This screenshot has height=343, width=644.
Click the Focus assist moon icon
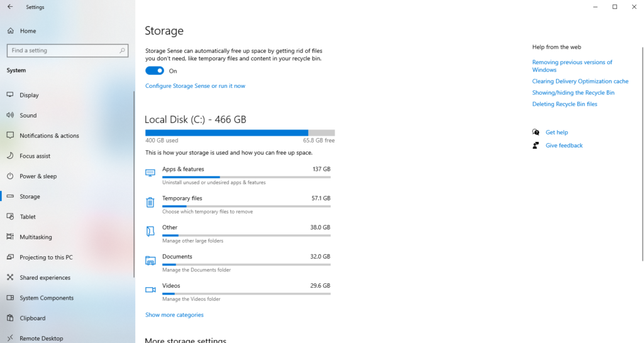pyautogui.click(x=10, y=156)
